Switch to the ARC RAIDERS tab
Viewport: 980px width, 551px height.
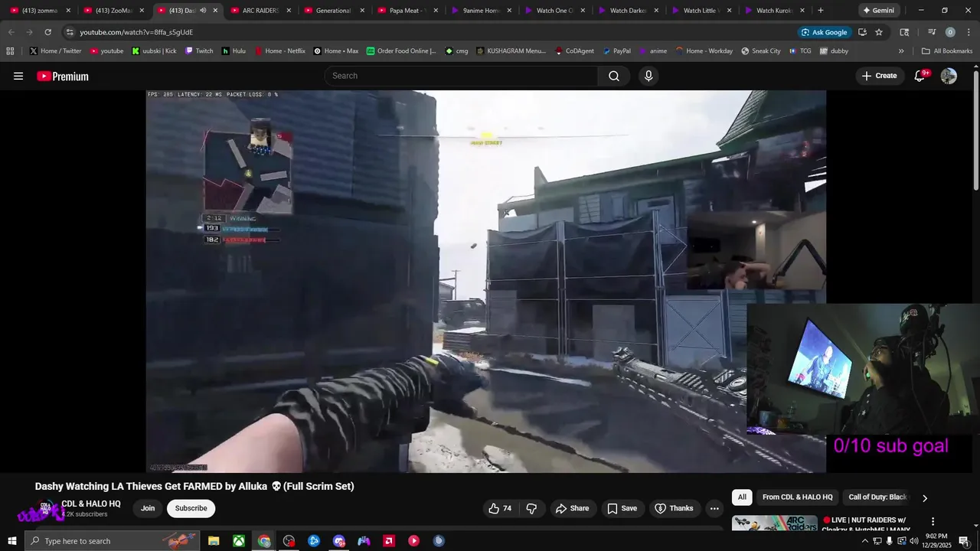tap(260, 11)
